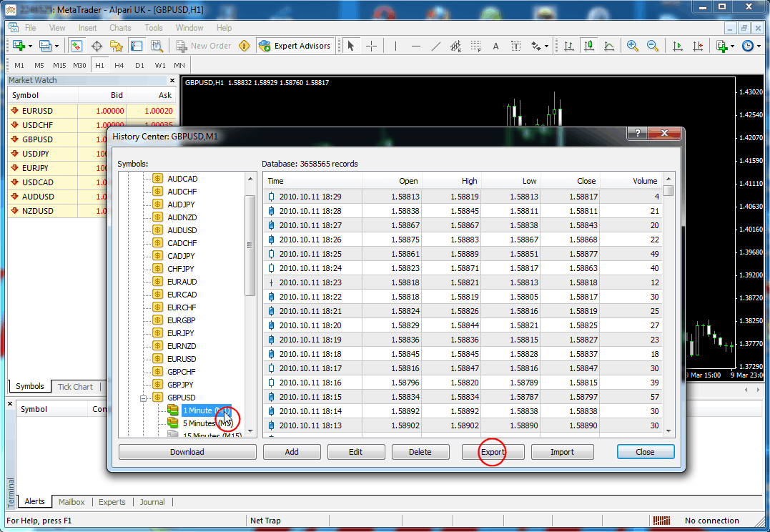770x532 pixels.
Task: Select the Cursor arrow tool
Action: pos(350,46)
